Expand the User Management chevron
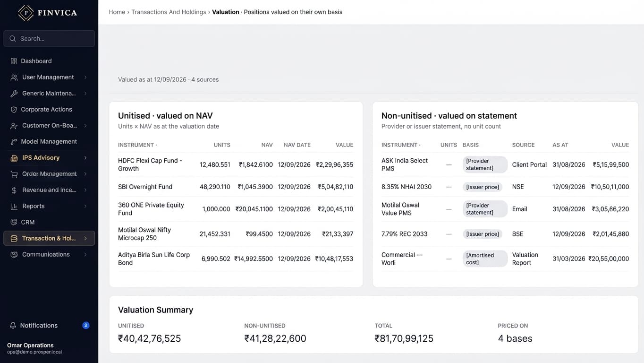Screen dimensions: 644x363 85,77
